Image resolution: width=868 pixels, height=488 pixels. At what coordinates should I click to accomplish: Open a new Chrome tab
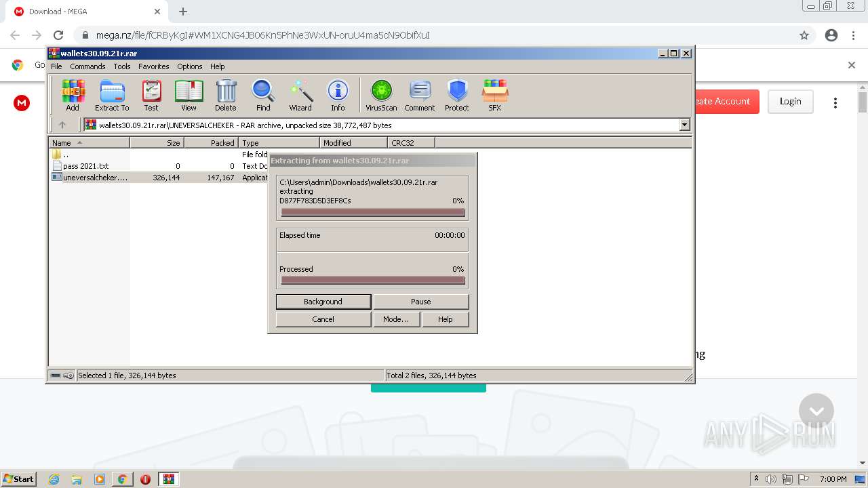click(183, 12)
